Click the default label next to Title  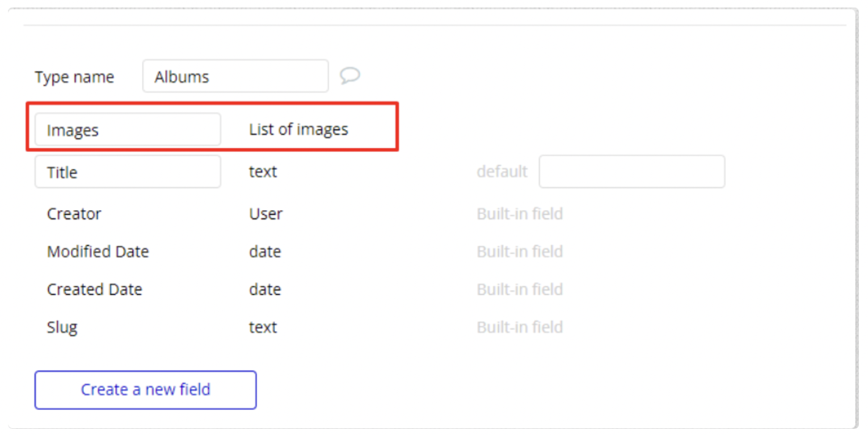pos(502,172)
